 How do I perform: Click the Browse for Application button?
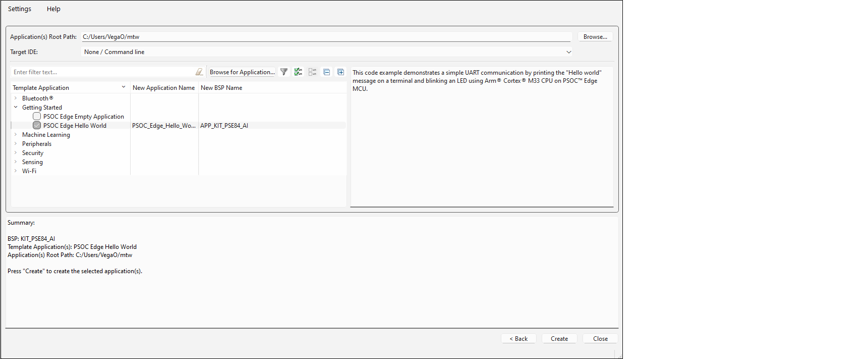[242, 72]
